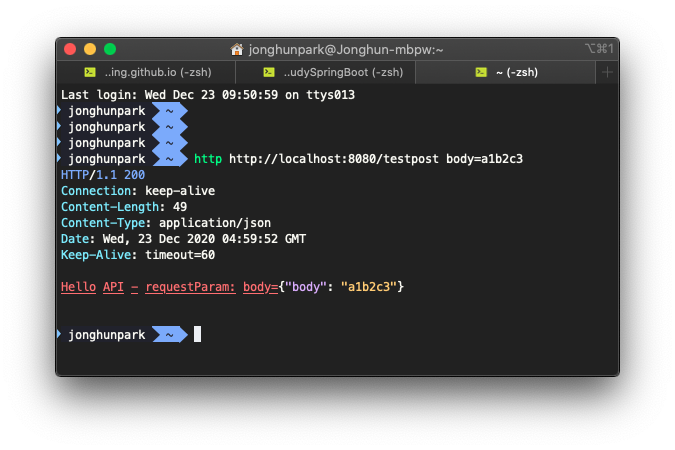Switch to the ..udySpringBoot (-zsh) tab

(x=333, y=72)
